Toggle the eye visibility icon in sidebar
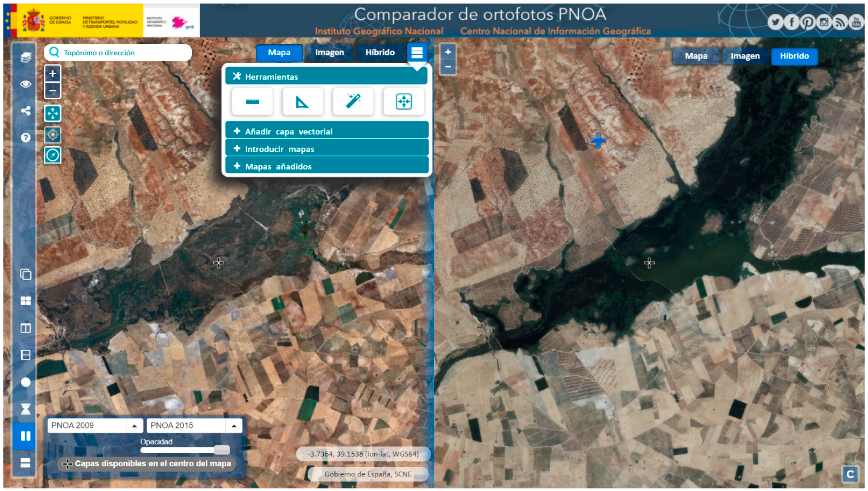This screenshot has height=491, width=868. (x=26, y=84)
